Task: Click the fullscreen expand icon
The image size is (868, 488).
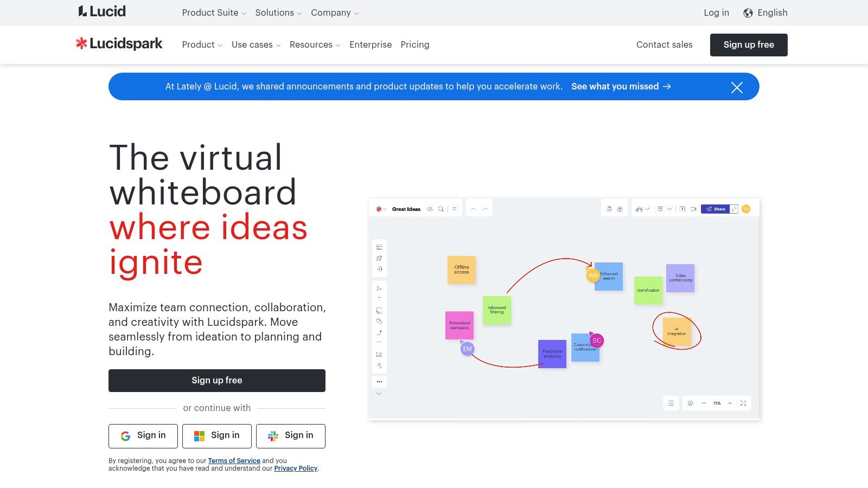Action: (x=743, y=403)
